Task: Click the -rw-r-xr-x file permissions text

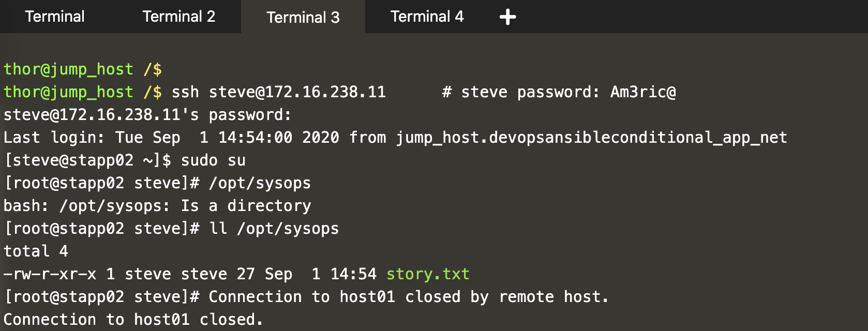Action: pos(50,274)
